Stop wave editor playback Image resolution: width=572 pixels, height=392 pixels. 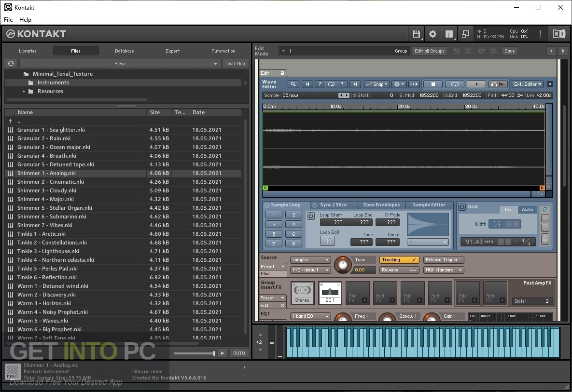(x=433, y=84)
